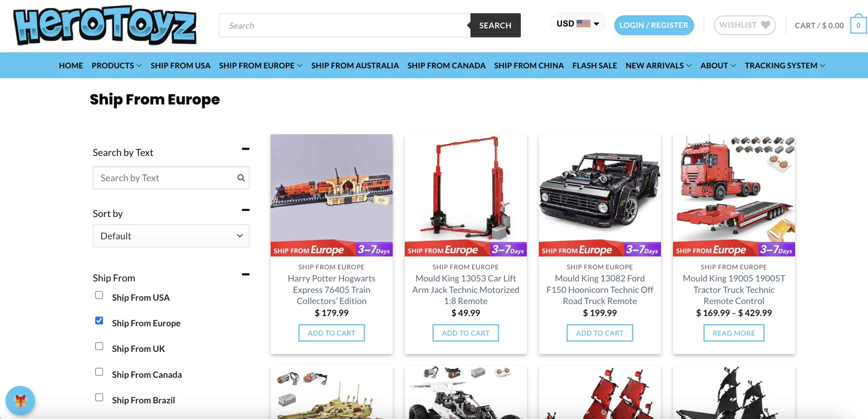Enable the Ship From Canada filter
The image size is (868, 419).
pyautogui.click(x=99, y=372)
